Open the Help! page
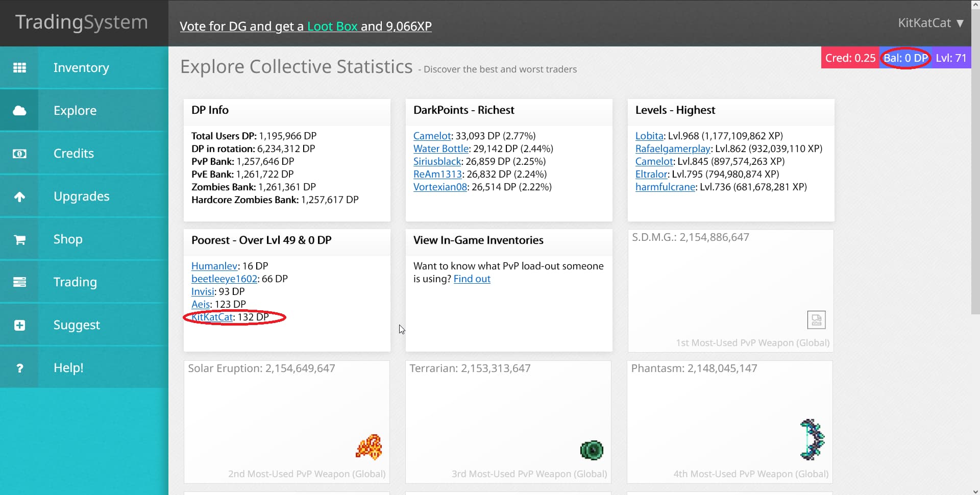 click(84, 368)
